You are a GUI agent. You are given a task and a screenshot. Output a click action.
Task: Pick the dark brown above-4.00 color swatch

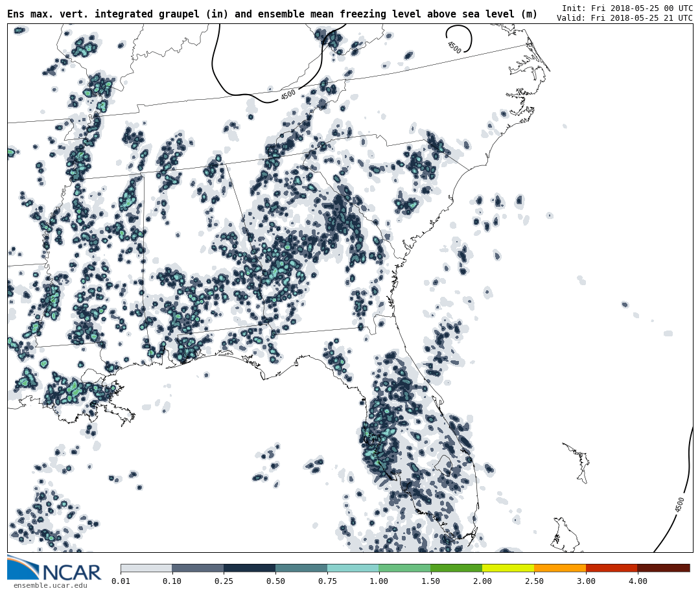tap(664, 568)
